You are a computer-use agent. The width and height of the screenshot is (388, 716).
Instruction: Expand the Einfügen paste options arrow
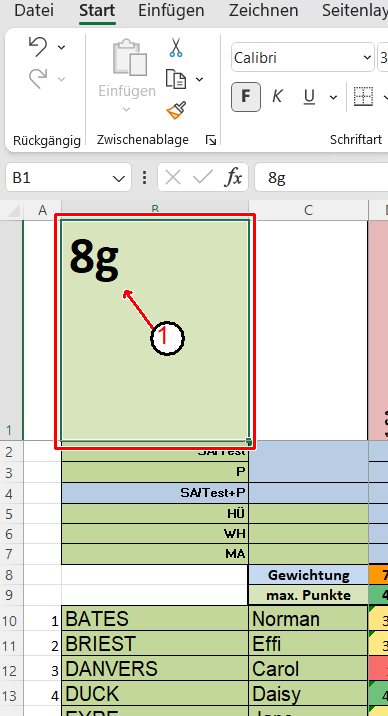(127, 109)
